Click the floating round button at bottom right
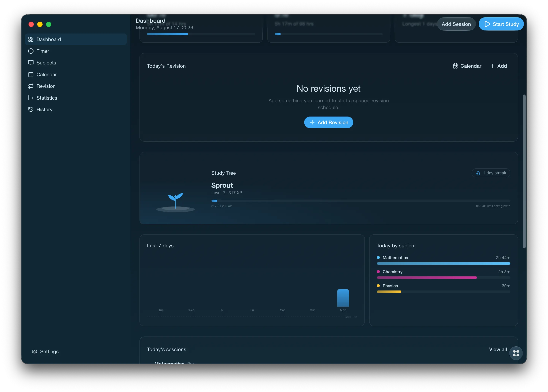The height and width of the screenshot is (392, 548). 516,353
